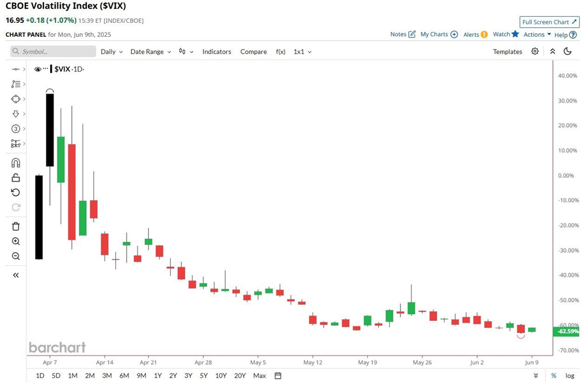Image resolution: width=588 pixels, height=383 pixels.
Task: Zoom out of the chart
Action: (x=16, y=256)
